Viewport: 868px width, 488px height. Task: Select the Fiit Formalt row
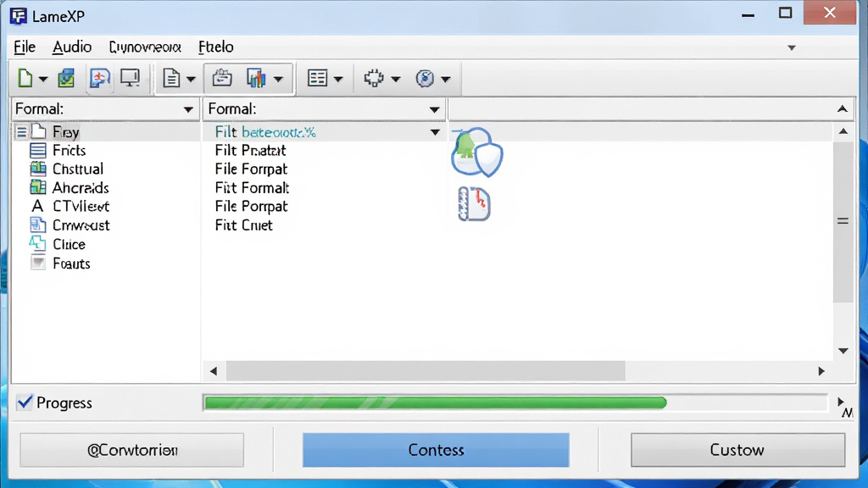pos(252,187)
